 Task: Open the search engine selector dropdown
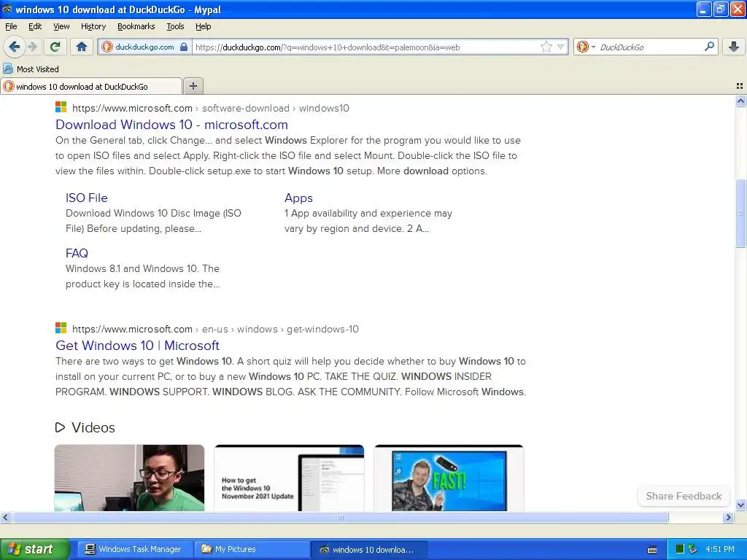pyautogui.click(x=586, y=47)
